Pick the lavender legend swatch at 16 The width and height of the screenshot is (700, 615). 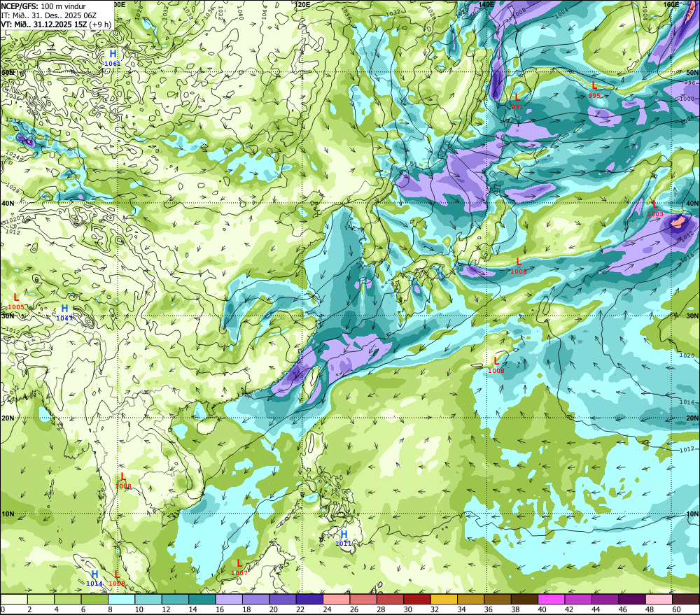(229, 599)
